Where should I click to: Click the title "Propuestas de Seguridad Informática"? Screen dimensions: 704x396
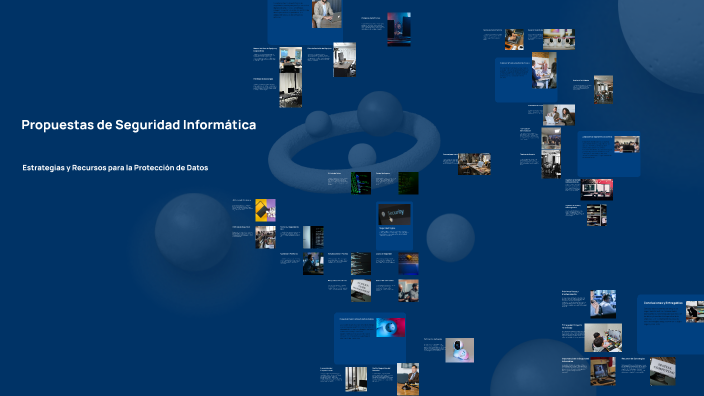(139, 125)
